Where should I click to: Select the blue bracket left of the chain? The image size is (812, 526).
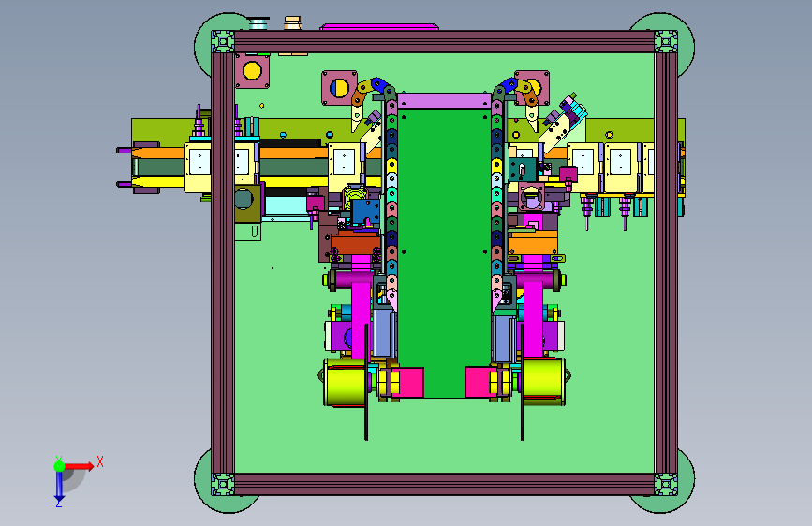click(365, 212)
